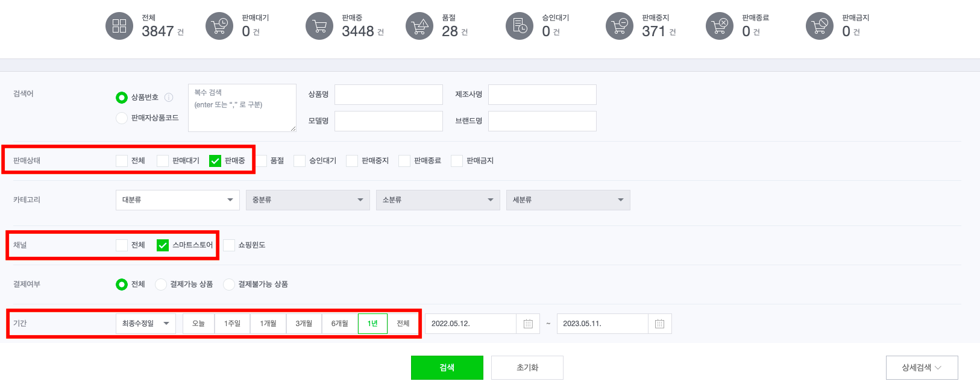980x390 pixels.
Task: Click the 브랜드명 input field
Action: 542,121
